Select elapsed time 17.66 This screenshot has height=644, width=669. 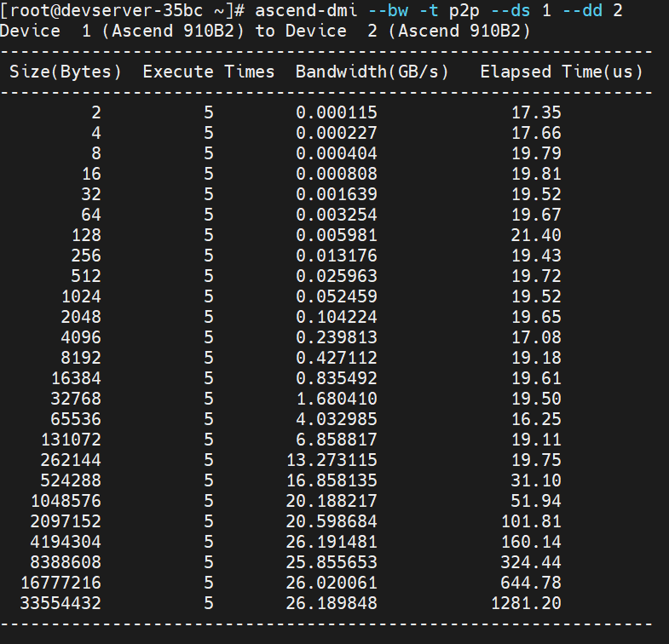tap(536, 133)
